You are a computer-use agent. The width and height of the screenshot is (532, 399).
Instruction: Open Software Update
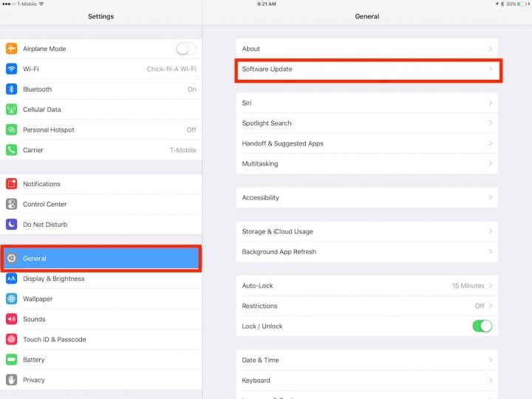pos(367,69)
